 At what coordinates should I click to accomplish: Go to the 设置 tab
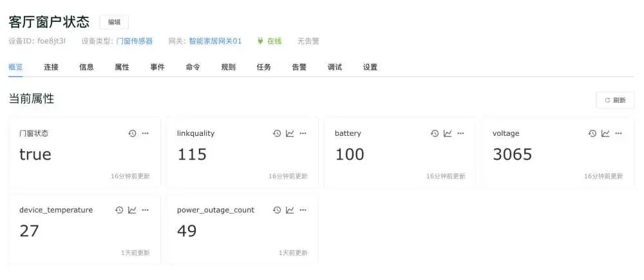[x=370, y=67]
